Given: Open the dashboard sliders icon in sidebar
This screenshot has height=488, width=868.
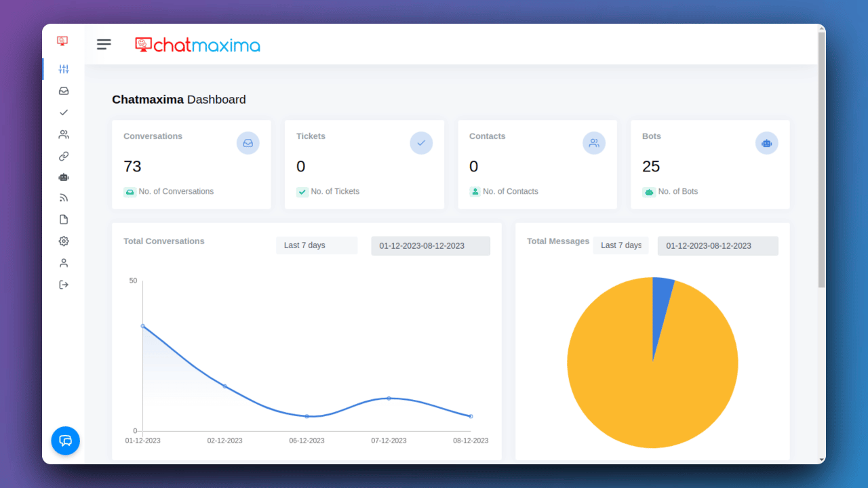Looking at the screenshot, I should tap(64, 69).
